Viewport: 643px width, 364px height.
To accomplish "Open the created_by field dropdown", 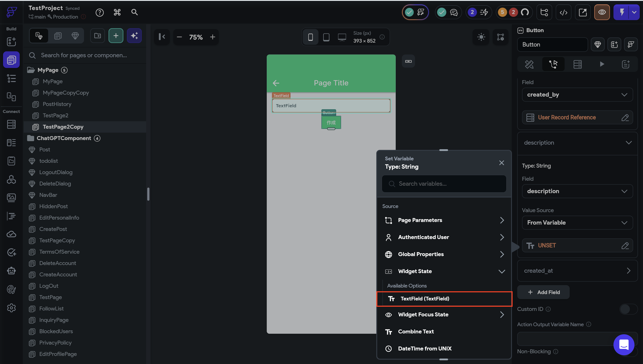I will click(577, 95).
